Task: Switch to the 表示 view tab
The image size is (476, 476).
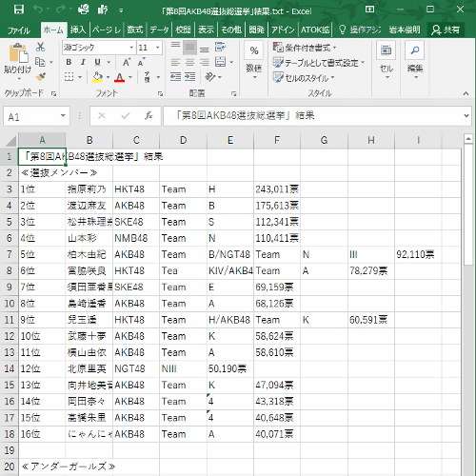Action: (x=206, y=30)
